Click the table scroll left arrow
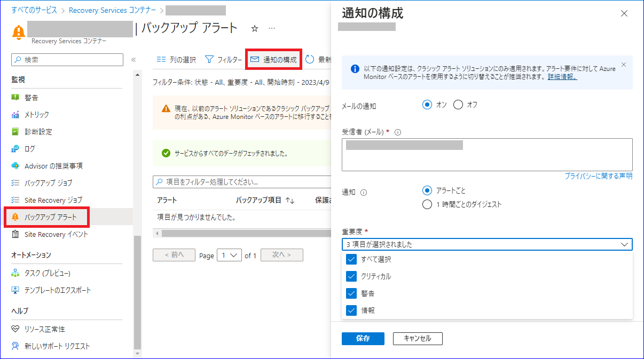The height and width of the screenshot is (359, 644). tap(156, 234)
